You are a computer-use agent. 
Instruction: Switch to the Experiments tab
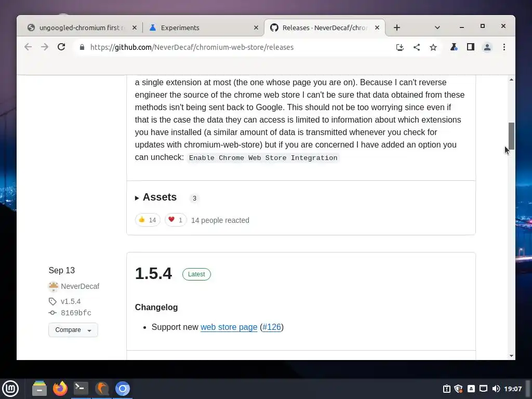(203, 28)
